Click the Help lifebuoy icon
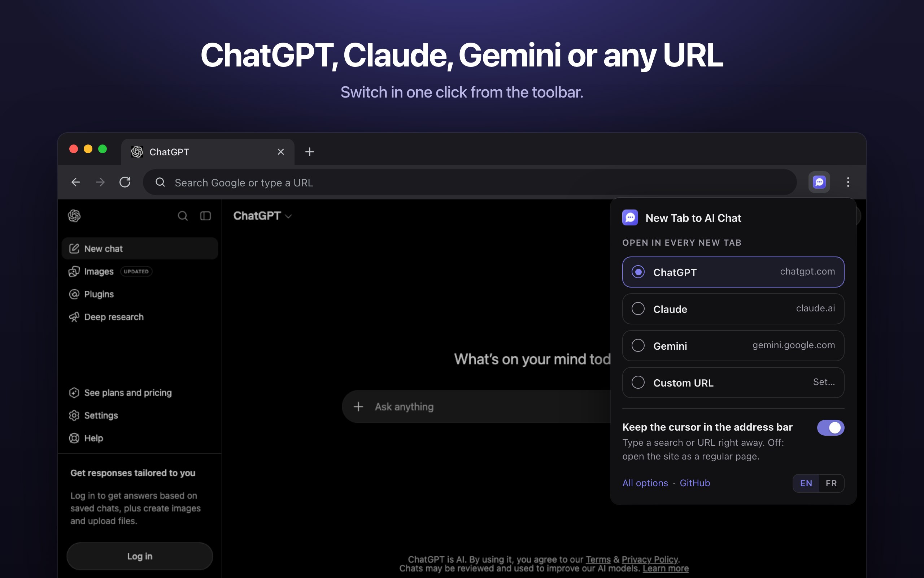924x578 pixels. pyautogui.click(x=74, y=438)
